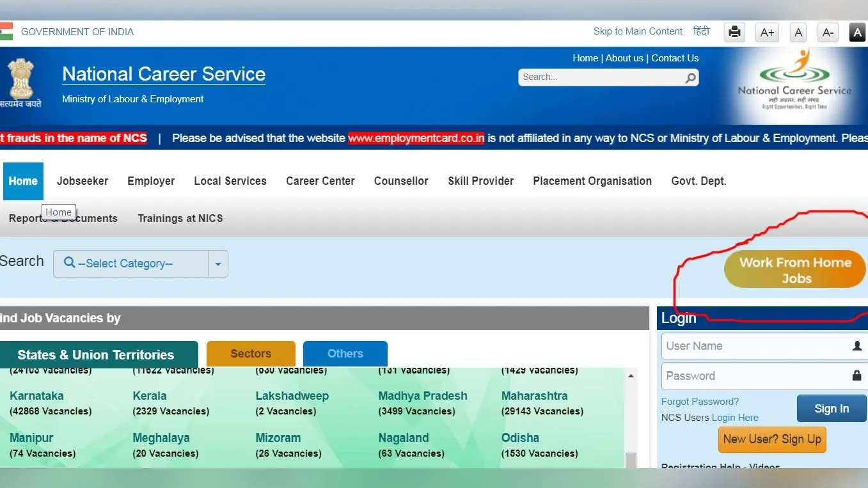
Task: Open the Home menu item
Action: coord(23,181)
